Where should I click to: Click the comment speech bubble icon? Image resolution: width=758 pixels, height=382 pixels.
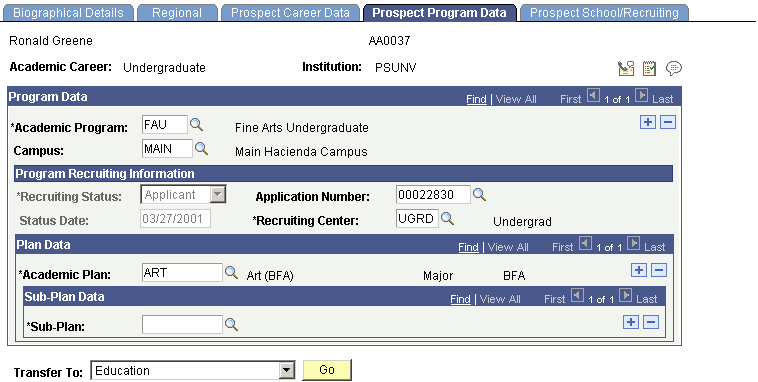coord(674,68)
